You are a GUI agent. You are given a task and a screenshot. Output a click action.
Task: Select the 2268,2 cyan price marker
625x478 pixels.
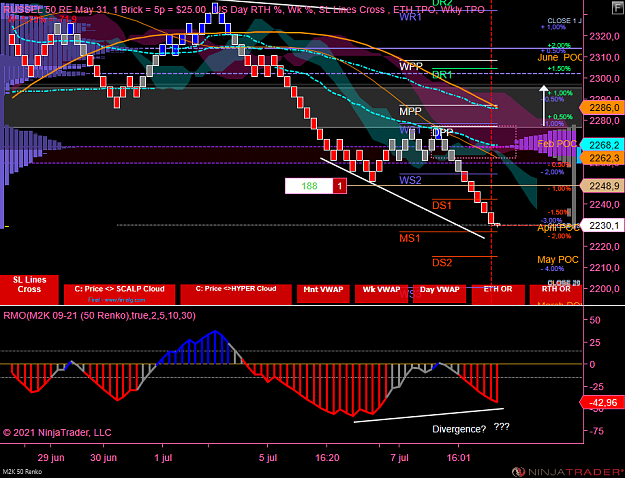[x=602, y=144]
